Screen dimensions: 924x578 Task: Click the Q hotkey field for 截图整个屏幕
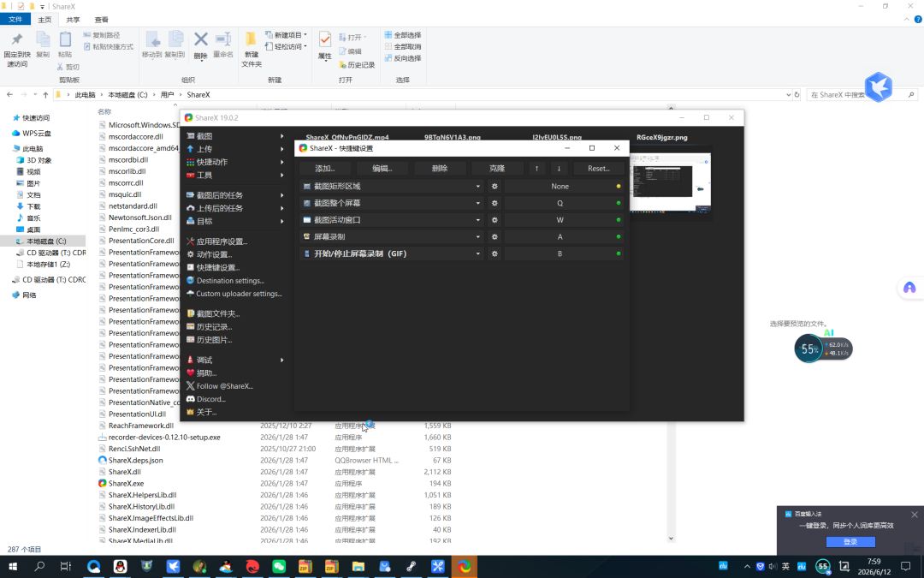[x=560, y=203]
